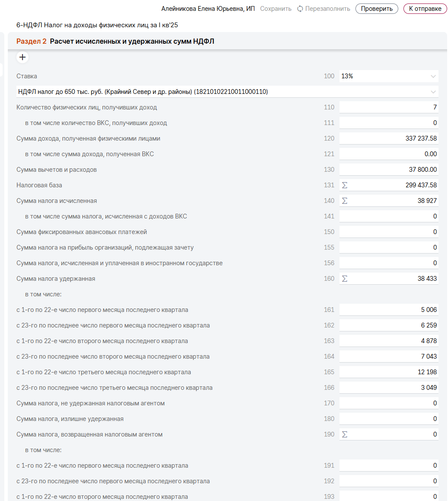Screen dimensions: 448x501
Task: Click sigma icon beside Налоговая база field
Action: point(345,185)
